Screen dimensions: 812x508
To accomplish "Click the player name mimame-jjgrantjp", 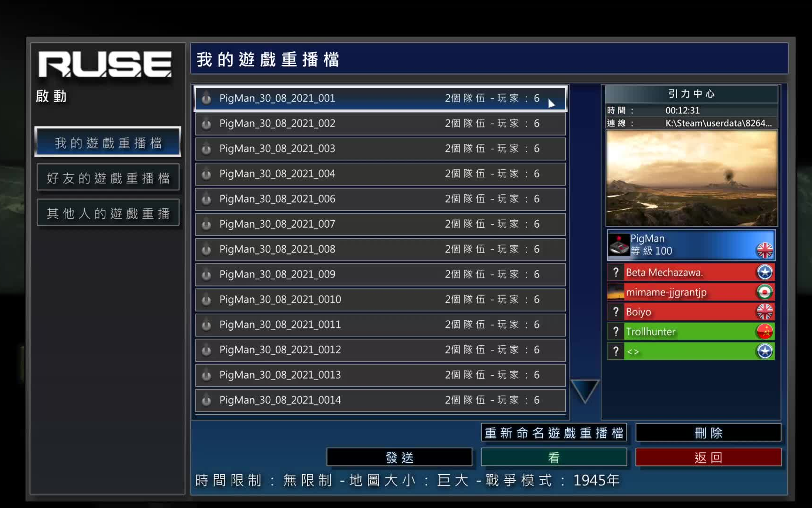I will [666, 293].
